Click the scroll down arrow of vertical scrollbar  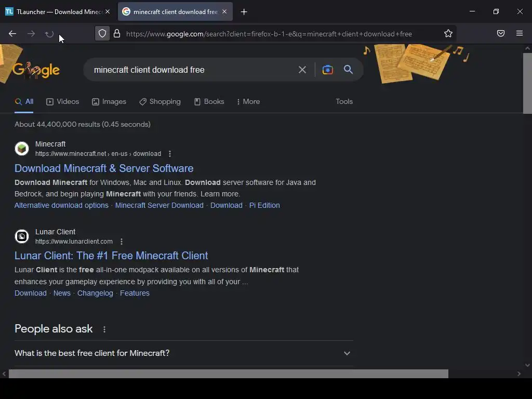click(x=527, y=365)
